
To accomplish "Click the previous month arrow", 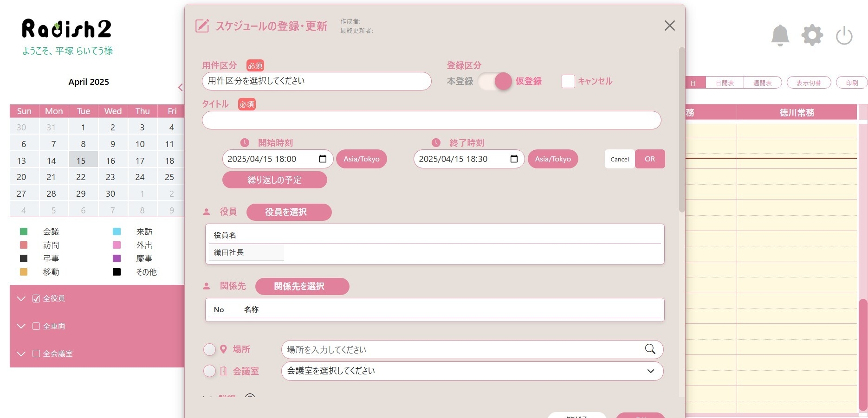I will [x=181, y=87].
